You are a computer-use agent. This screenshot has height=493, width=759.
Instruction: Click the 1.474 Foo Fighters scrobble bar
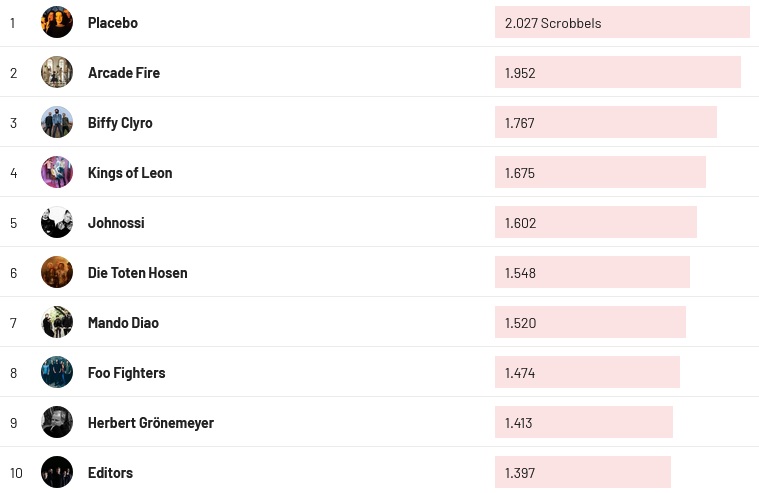pos(587,372)
